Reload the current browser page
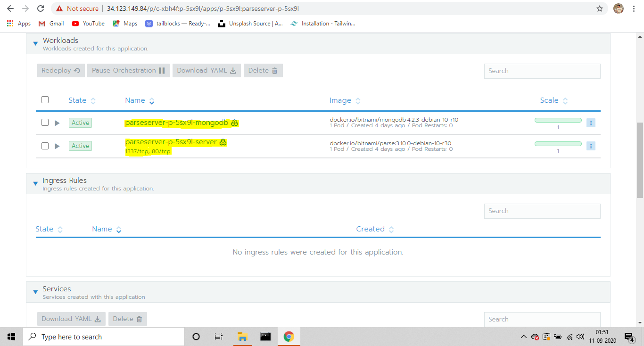 point(41,8)
